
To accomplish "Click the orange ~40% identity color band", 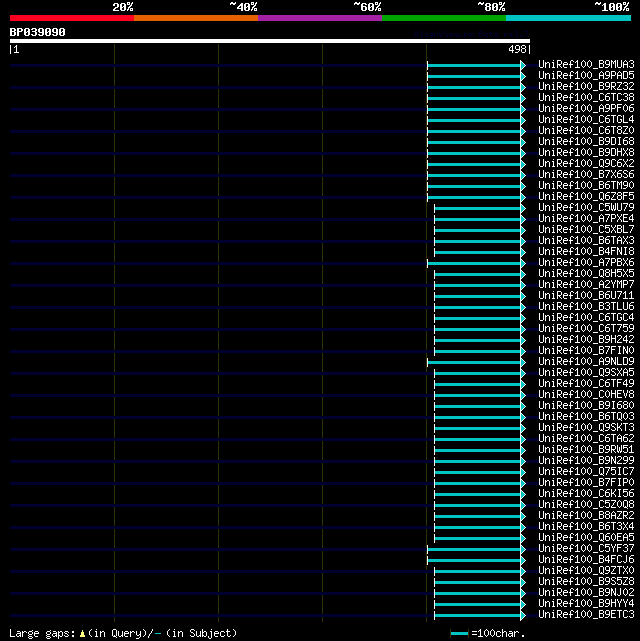I will click(x=196, y=18).
